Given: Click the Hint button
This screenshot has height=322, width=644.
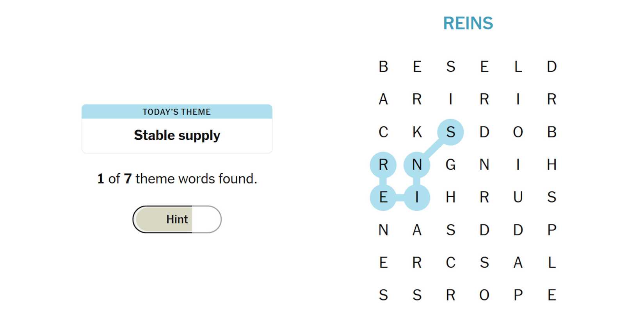Looking at the screenshot, I should tap(177, 219).
